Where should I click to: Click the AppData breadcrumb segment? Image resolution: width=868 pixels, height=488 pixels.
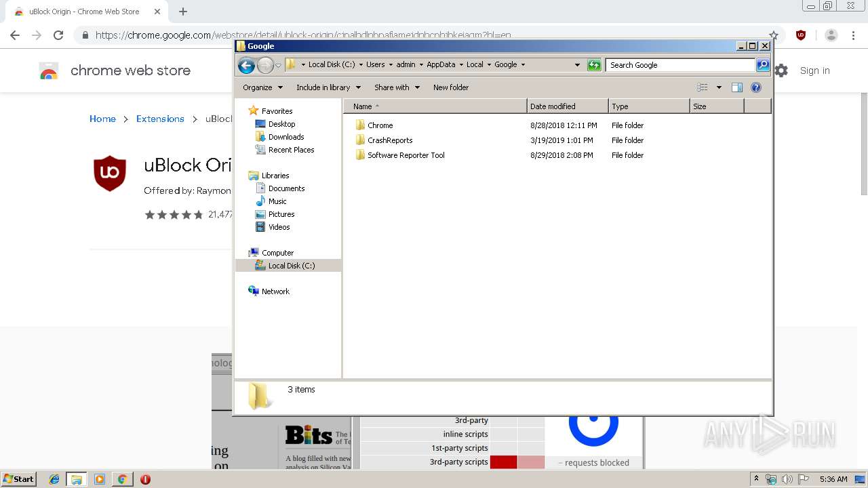coord(441,65)
